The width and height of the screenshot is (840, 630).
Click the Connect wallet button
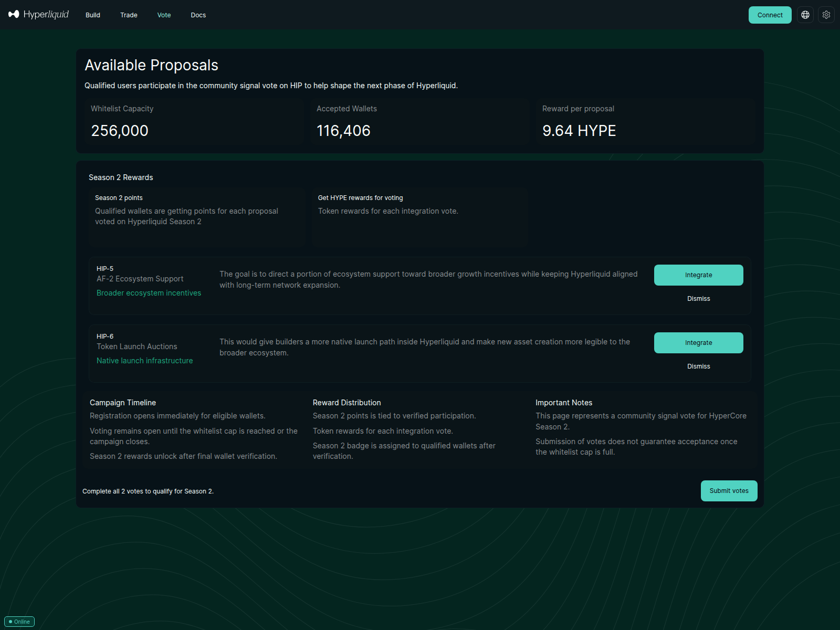770,15
